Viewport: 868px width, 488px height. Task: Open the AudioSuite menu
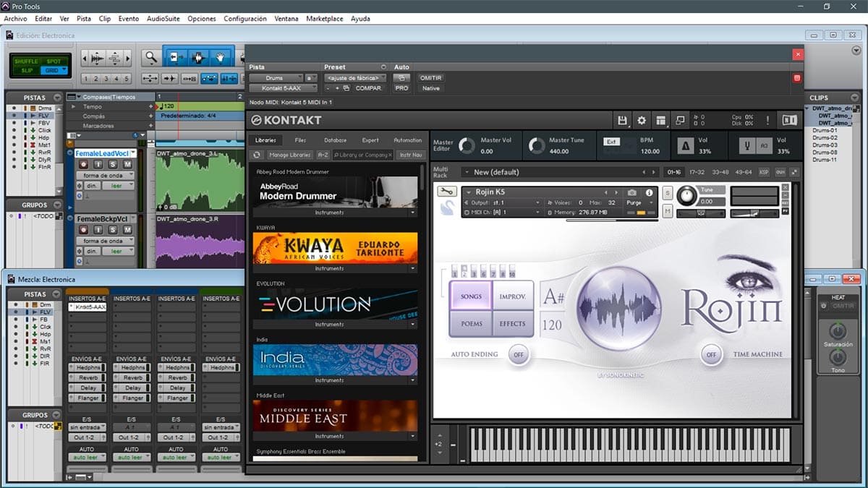tap(163, 19)
